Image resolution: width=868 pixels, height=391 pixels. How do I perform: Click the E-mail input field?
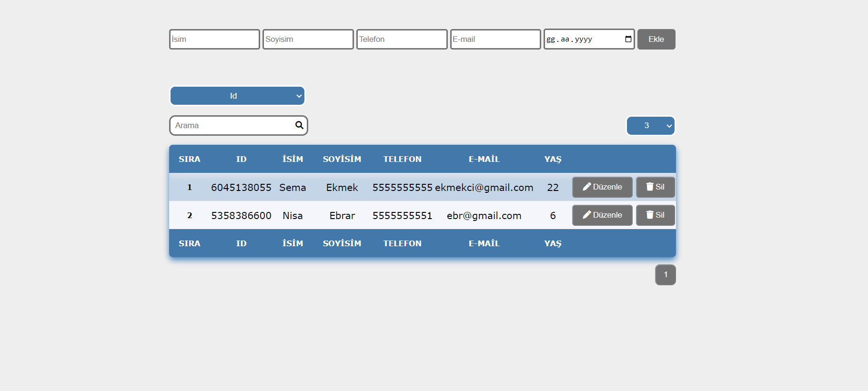495,39
